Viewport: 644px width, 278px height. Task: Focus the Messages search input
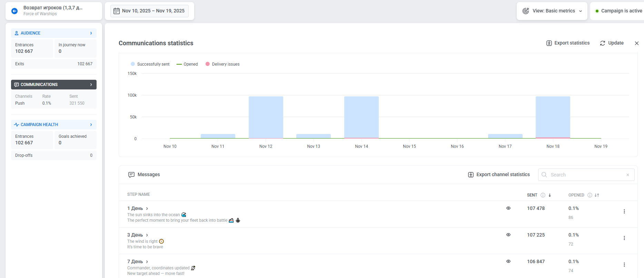tap(586, 175)
